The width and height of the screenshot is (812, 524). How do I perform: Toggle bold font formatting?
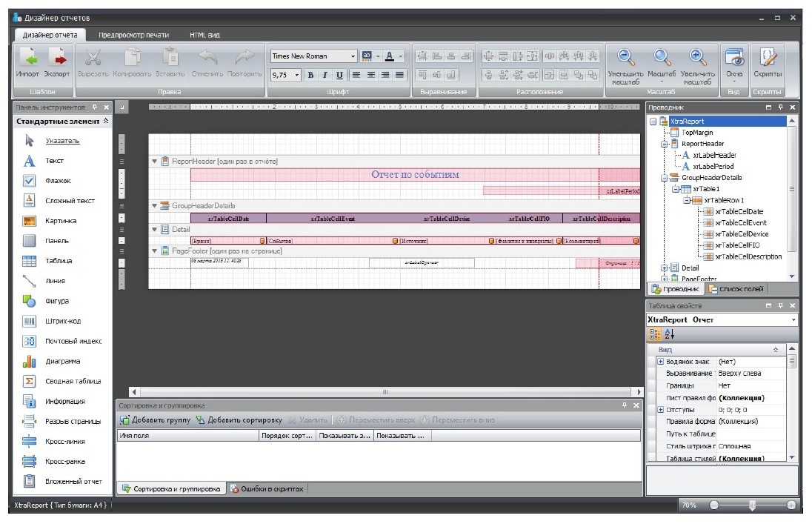pos(311,75)
